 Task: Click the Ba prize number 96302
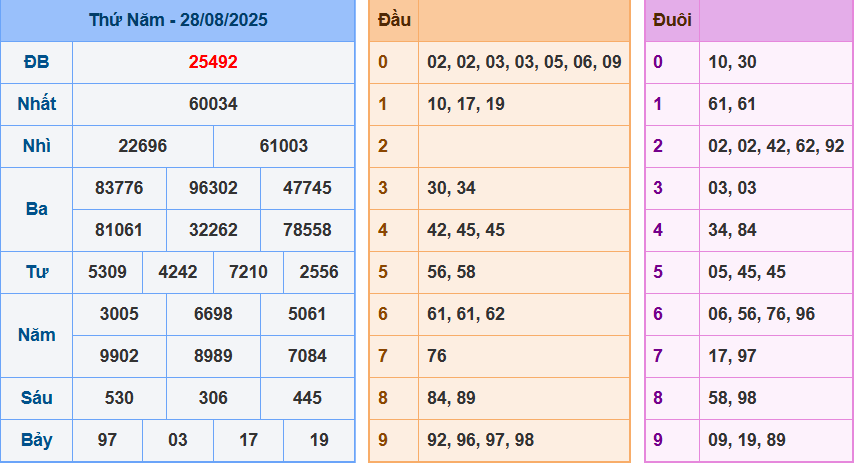tap(213, 188)
